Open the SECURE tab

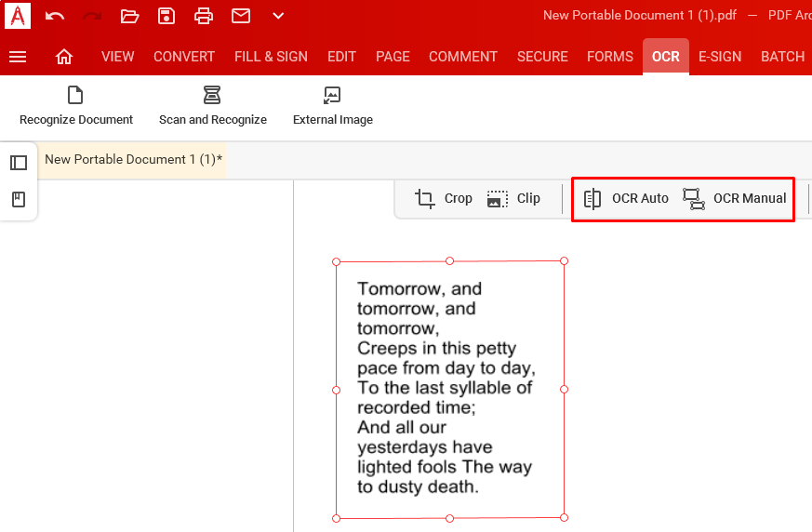click(542, 57)
